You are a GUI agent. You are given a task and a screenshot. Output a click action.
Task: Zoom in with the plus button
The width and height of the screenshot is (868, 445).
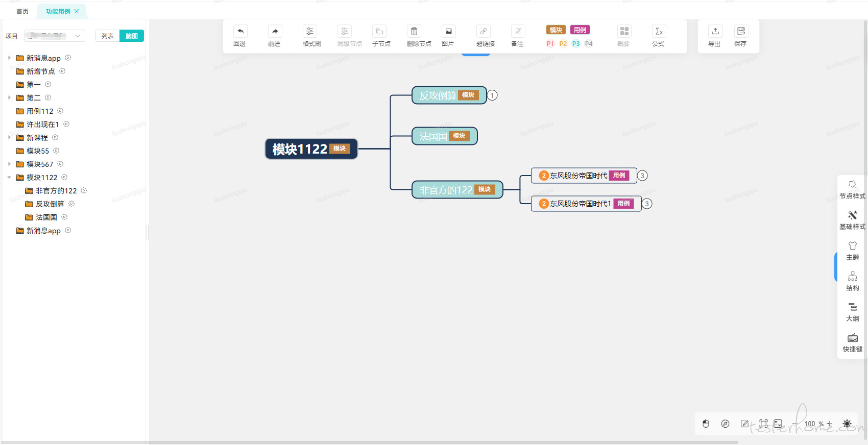829,424
